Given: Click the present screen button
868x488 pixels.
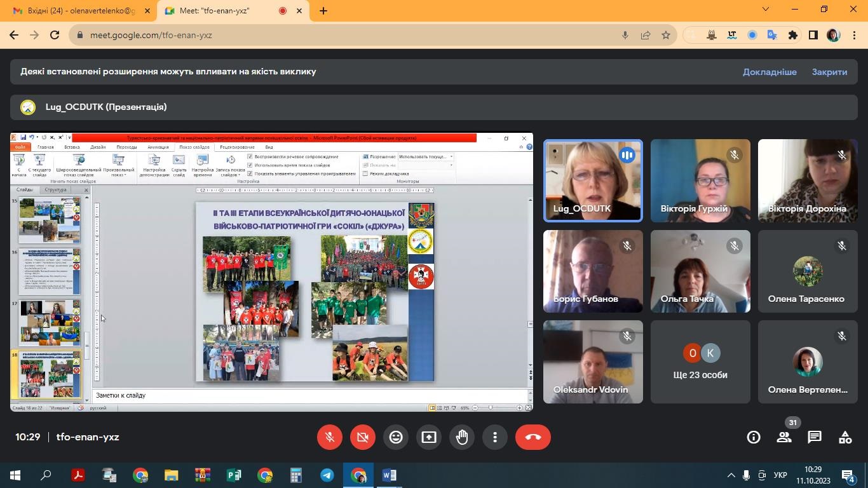Looking at the screenshot, I should [429, 437].
